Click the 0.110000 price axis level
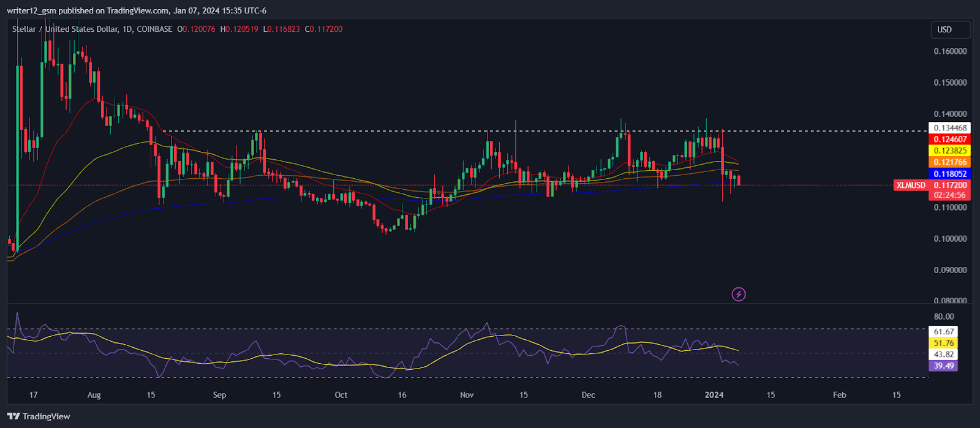The width and height of the screenshot is (980, 428). point(950,208)
